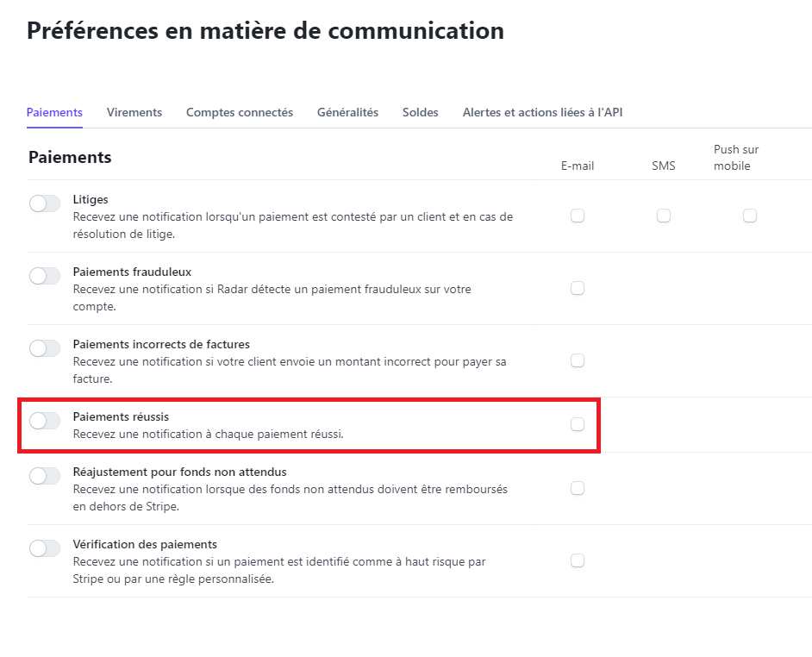
Task: Tick Push sur mobile for Litiges
Action: pos(750,216)
